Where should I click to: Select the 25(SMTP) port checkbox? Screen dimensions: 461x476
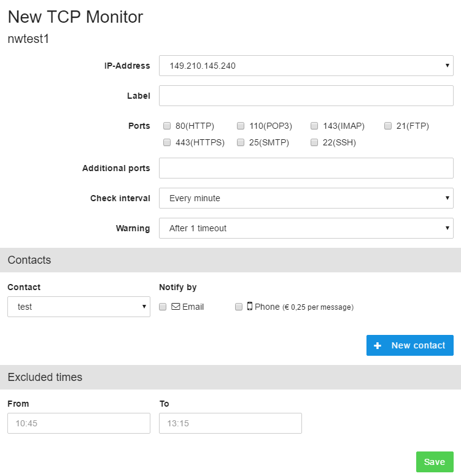tap(241, 142)
